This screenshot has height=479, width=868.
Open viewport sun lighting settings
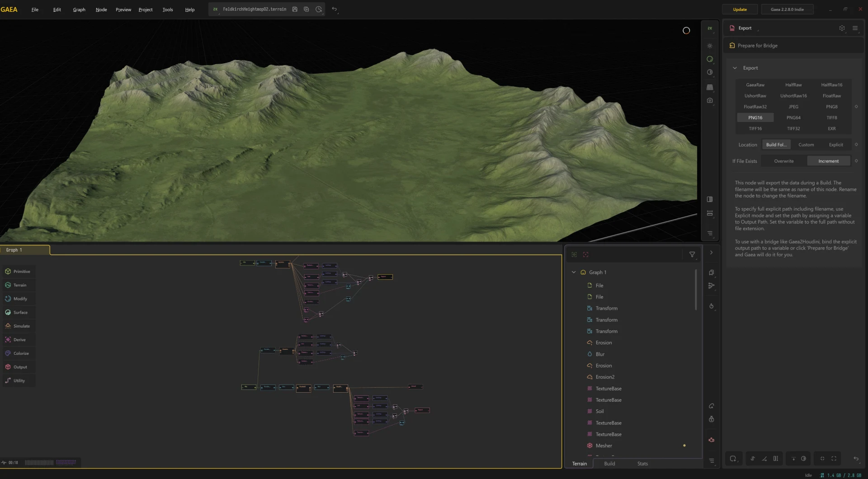click(x=710, y=46)
